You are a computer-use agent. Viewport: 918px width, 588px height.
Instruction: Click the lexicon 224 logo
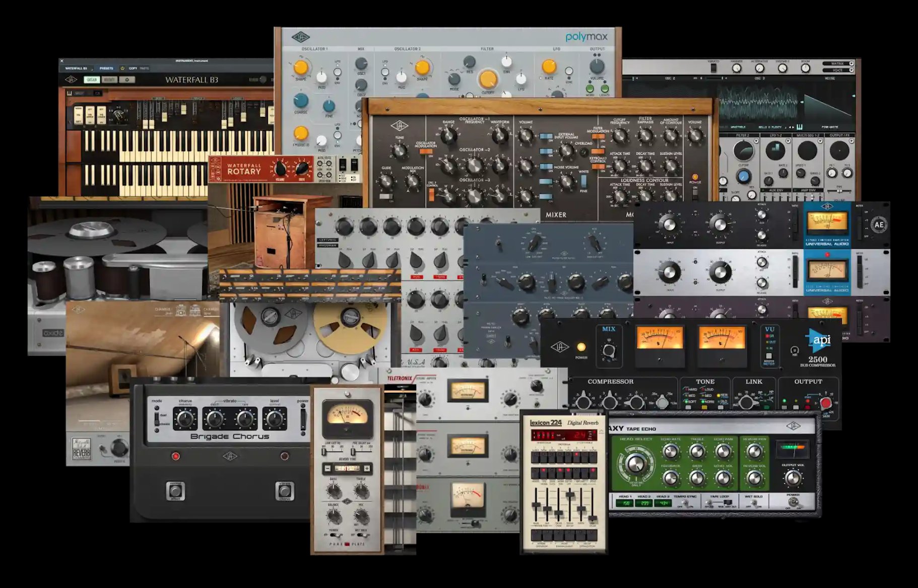click(546, 423)
